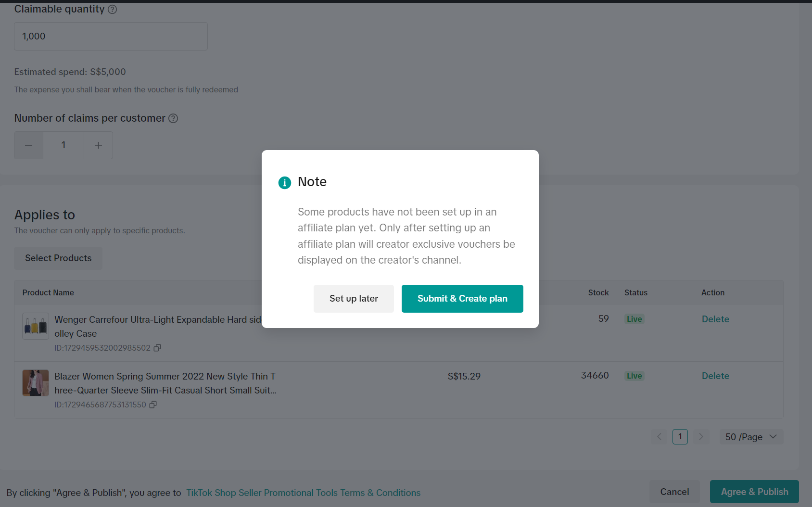812x507 pixels.
Task: Delete the Blazer Women product row
Action: (x=715, y=376)
